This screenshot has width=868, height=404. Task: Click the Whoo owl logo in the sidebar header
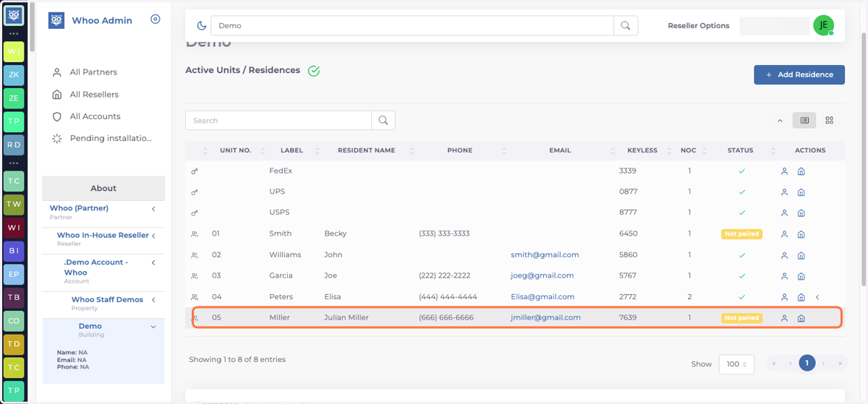pyautogui.click(x=56, y=20)
